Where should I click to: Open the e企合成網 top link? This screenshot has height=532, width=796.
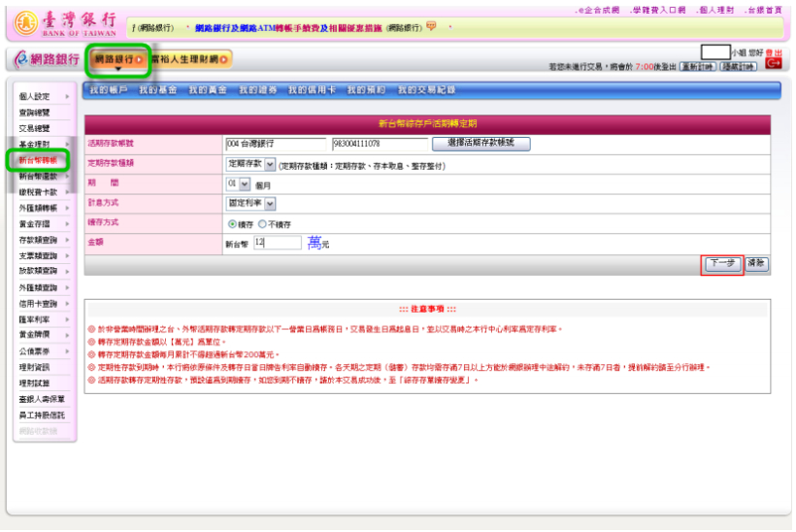click(597, 10)
